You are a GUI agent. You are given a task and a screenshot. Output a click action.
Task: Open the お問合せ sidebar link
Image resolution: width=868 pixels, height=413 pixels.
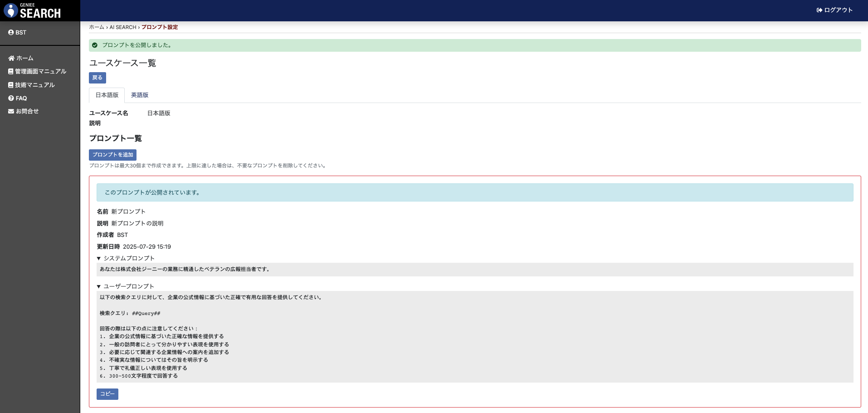click(27, 112)
